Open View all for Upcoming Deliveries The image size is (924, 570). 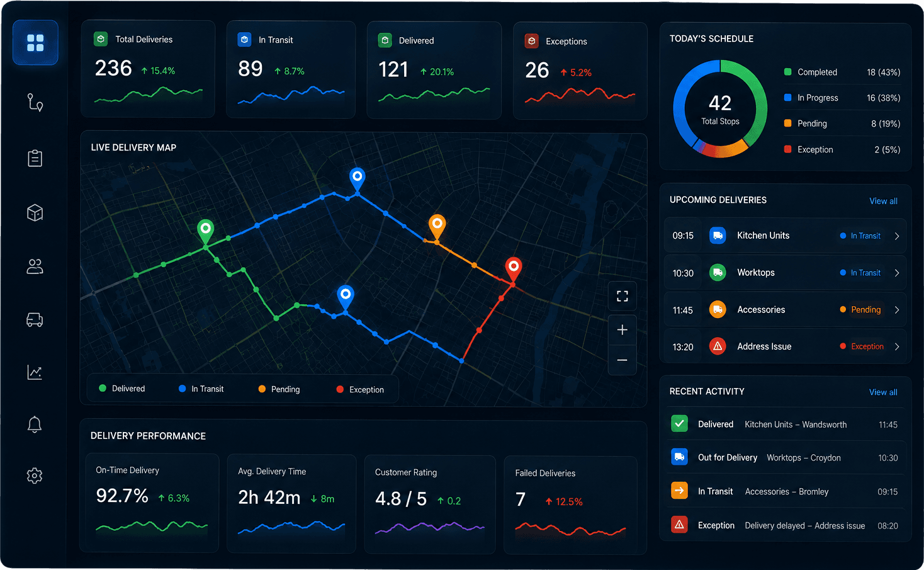point(883,201)
